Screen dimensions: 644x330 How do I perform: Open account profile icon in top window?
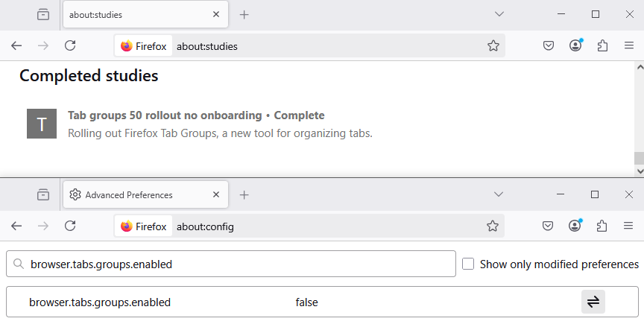click(575, 45)
